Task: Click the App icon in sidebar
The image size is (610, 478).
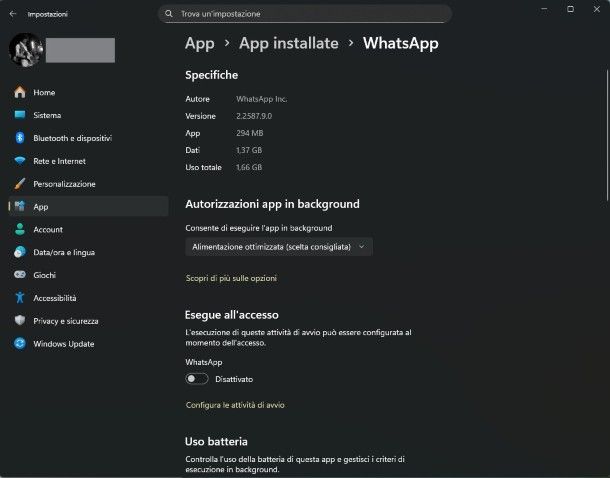Action: click(x=19, y=206)
